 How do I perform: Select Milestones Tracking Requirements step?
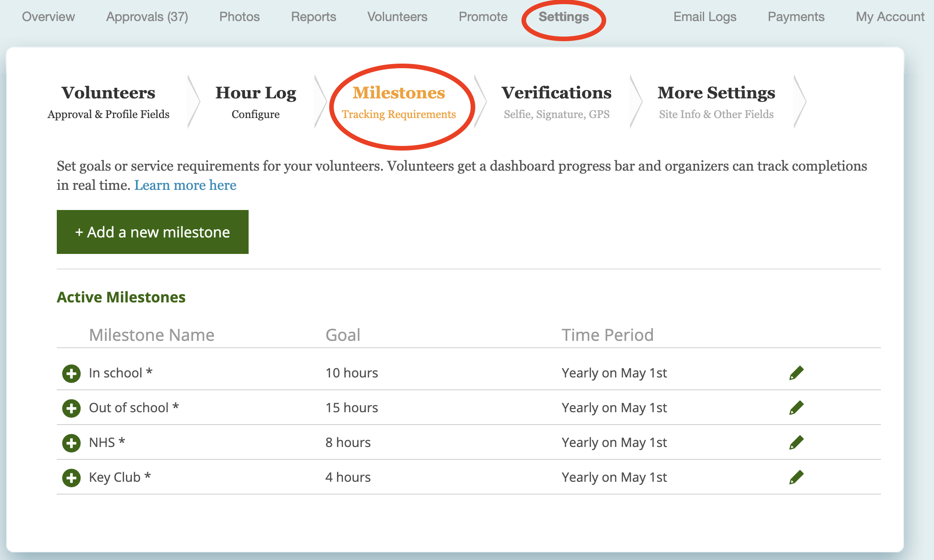pos(399,102)
